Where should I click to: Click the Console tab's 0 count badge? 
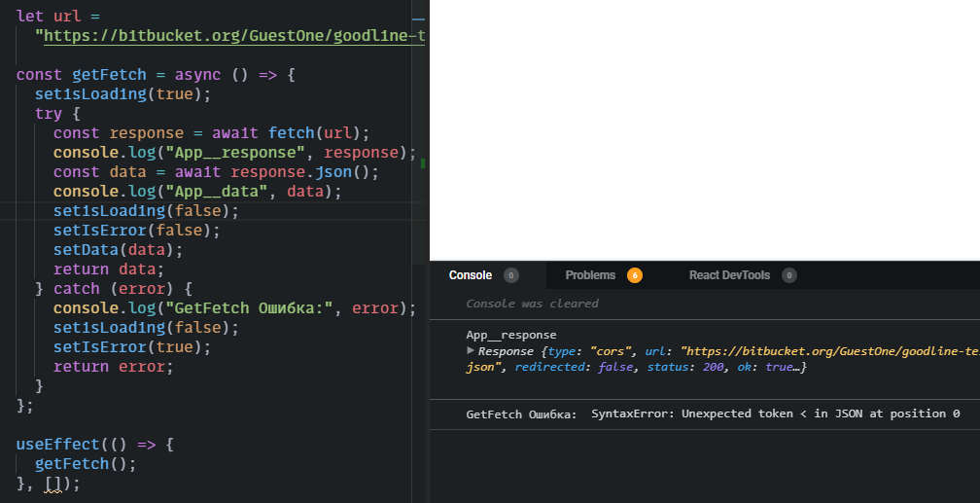510,275
